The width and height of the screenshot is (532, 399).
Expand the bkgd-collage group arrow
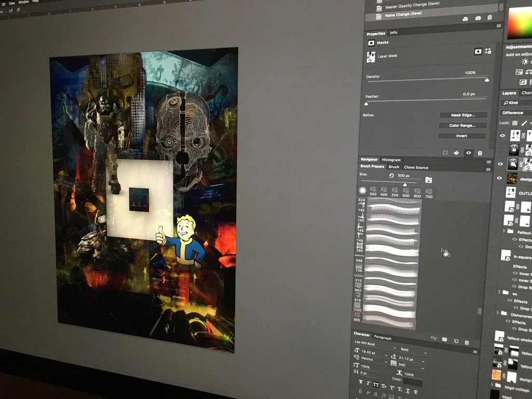point(492,384)
